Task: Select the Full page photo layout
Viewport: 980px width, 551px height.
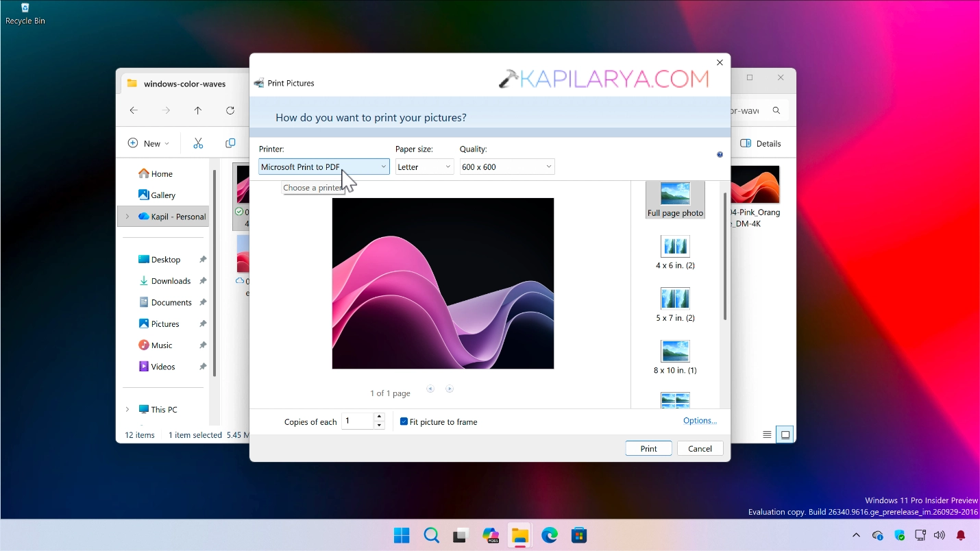Action: [x=675, y=200]
